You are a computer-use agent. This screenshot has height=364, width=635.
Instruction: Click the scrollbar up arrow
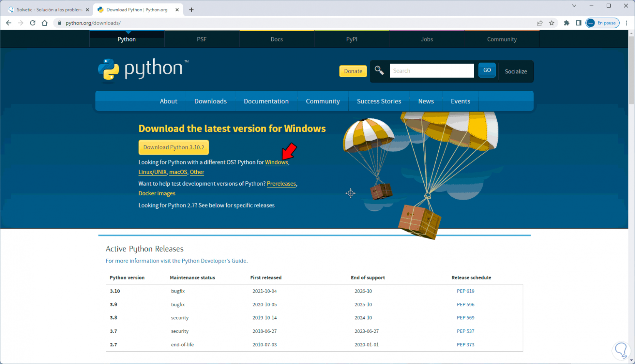(x=632, y=33)
